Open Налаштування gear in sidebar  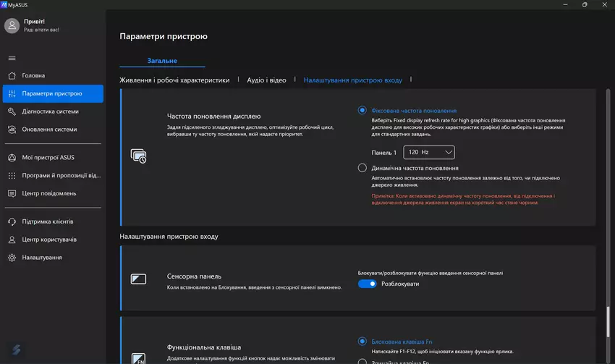(12, 258)
